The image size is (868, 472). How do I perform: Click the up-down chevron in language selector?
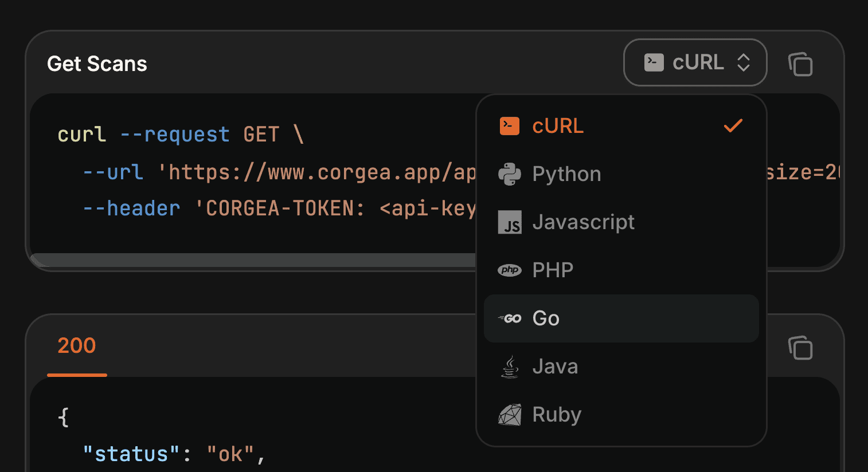coord(744,62)
